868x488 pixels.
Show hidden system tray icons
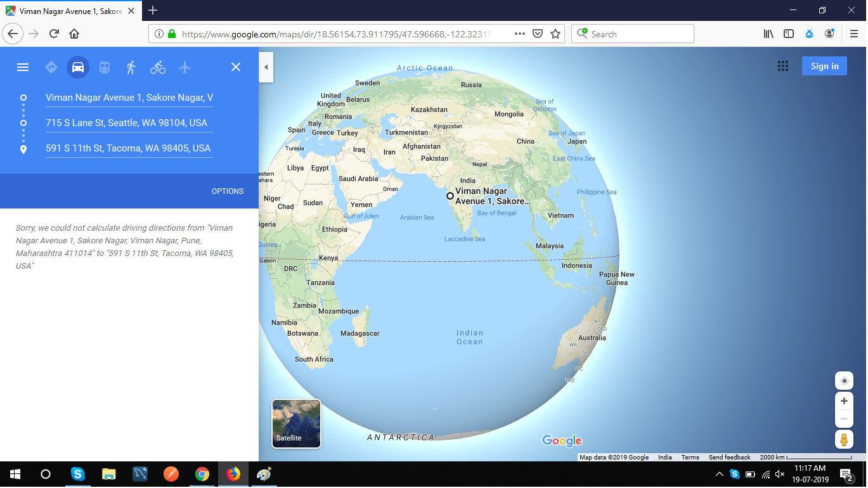pyautogui.click(x=720, y=474)
